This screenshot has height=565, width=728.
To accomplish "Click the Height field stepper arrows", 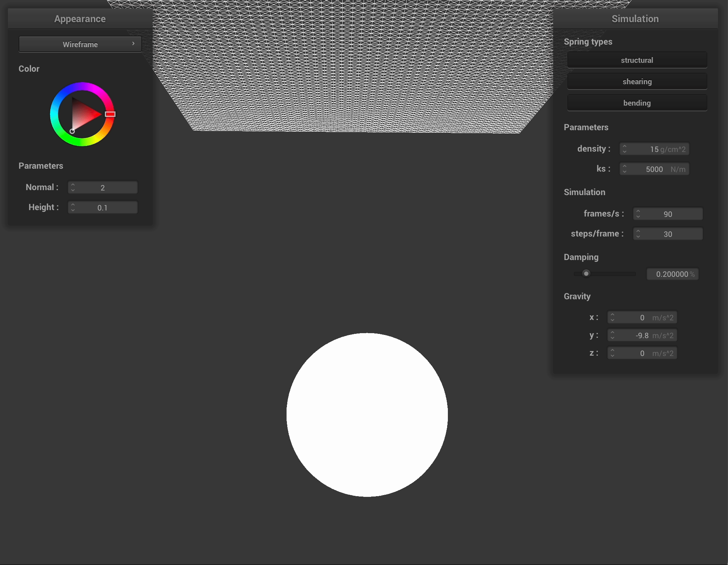I will [73, 207].
